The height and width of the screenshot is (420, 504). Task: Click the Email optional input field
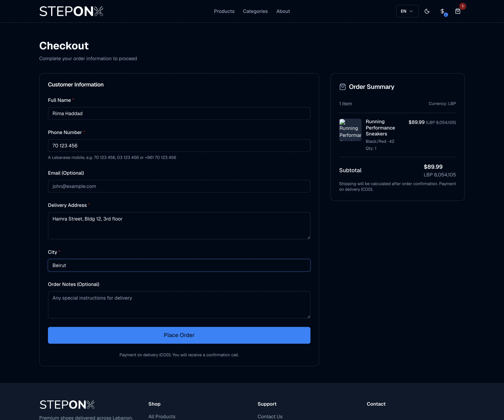[x=179, y=186]
